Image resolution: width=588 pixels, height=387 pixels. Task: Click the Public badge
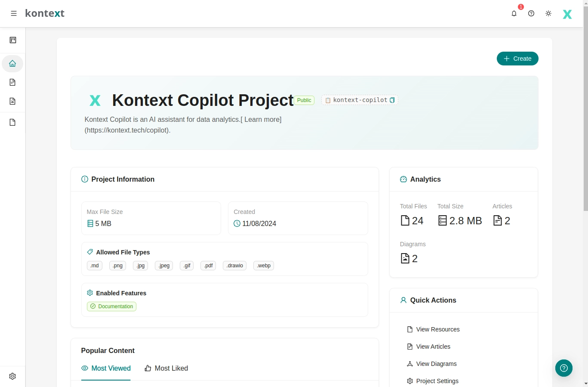(x=304, y=100)
